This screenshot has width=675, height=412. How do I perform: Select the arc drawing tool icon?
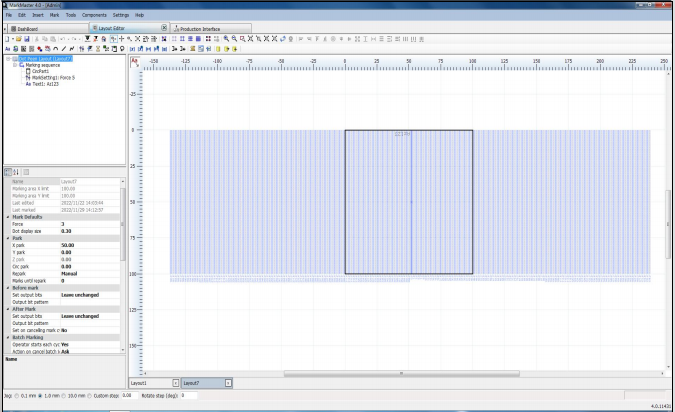coord(56,49)
